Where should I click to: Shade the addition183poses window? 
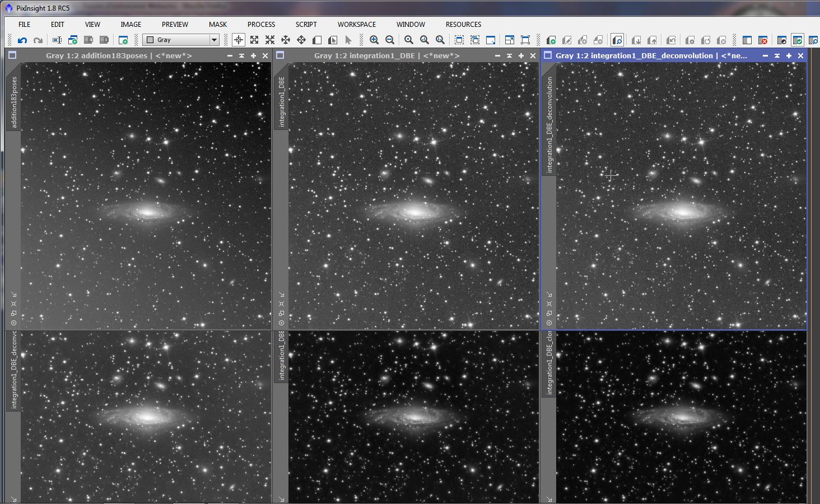coord(242,56)
